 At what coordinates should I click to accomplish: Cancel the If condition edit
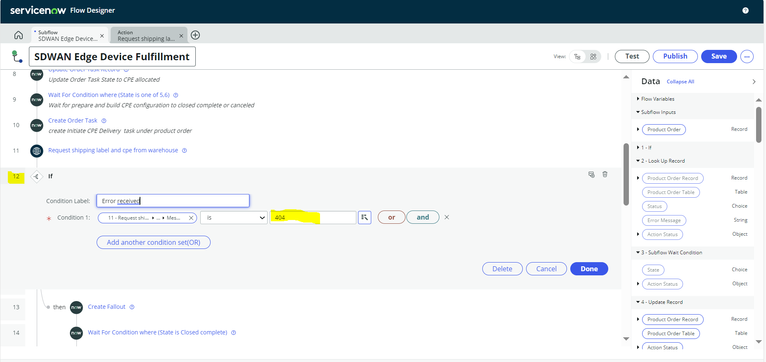click(x=546, y=269)
